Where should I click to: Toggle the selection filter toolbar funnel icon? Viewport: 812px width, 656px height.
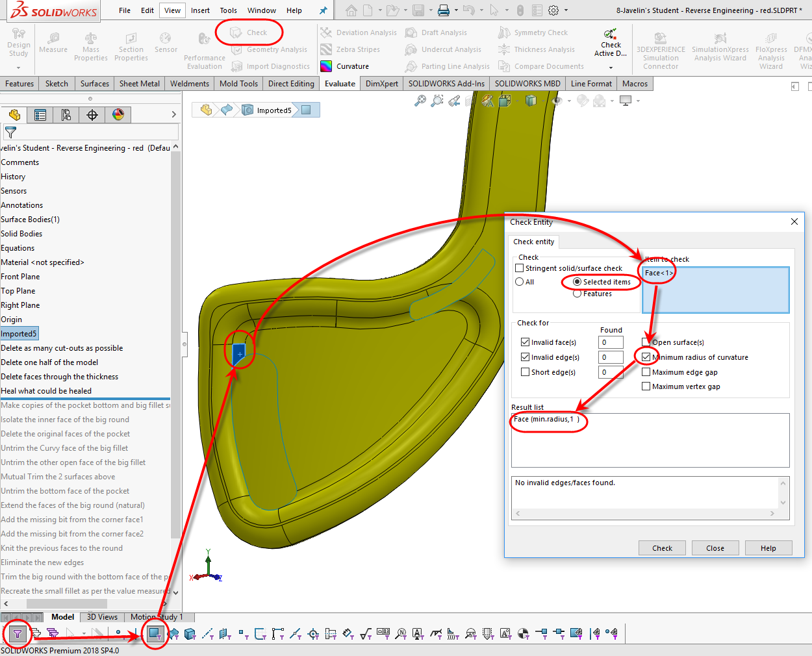point(18,633)
